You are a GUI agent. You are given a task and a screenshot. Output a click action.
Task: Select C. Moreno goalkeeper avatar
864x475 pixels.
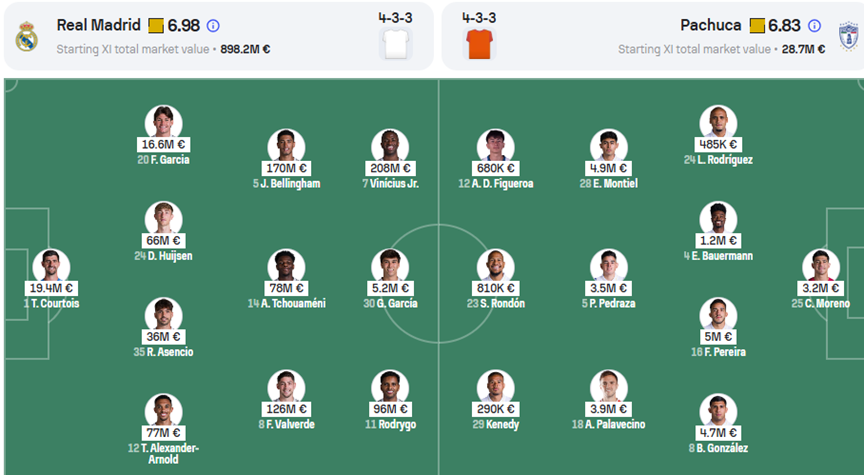821,266
